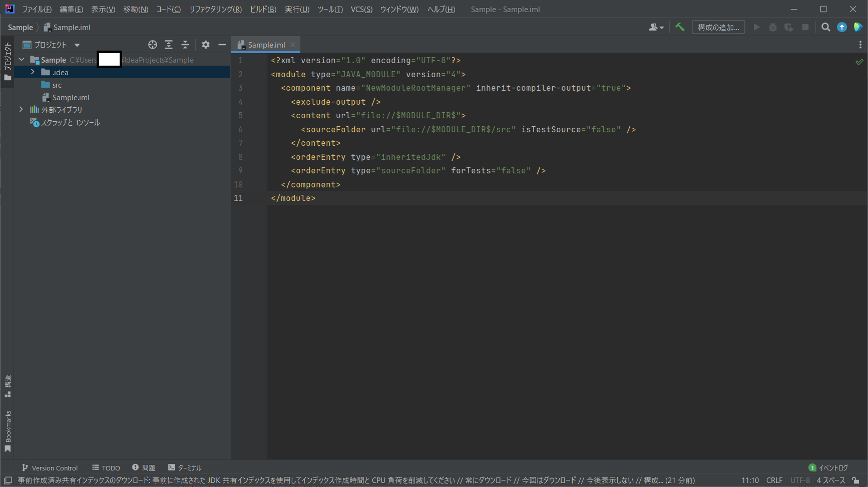The width and height of the screenshot is (868, 487).
Task: Open project panel settings gear
Action: (206, 45)
